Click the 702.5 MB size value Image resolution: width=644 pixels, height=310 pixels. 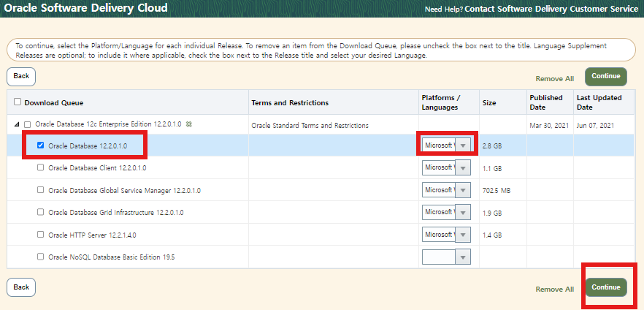pos(497,191)
